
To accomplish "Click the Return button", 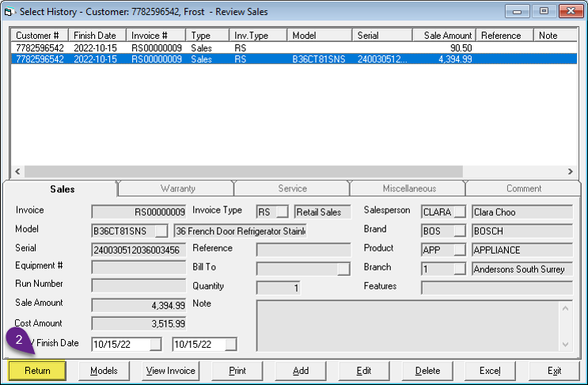I will point(37,371).
